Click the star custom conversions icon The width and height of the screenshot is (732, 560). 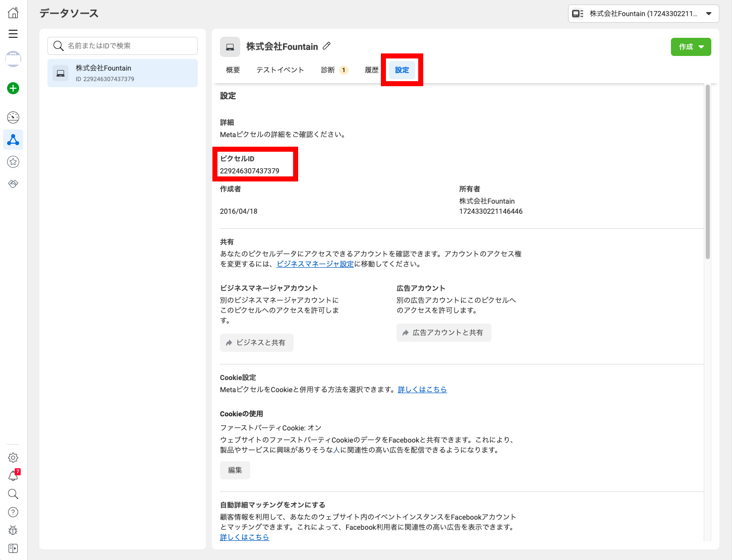tap(13, 162)
